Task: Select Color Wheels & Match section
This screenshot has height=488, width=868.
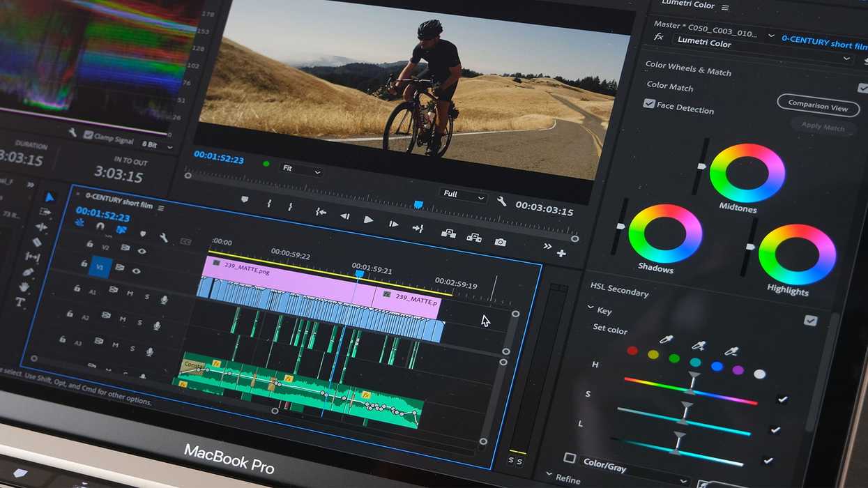Action: coord(688,68)
